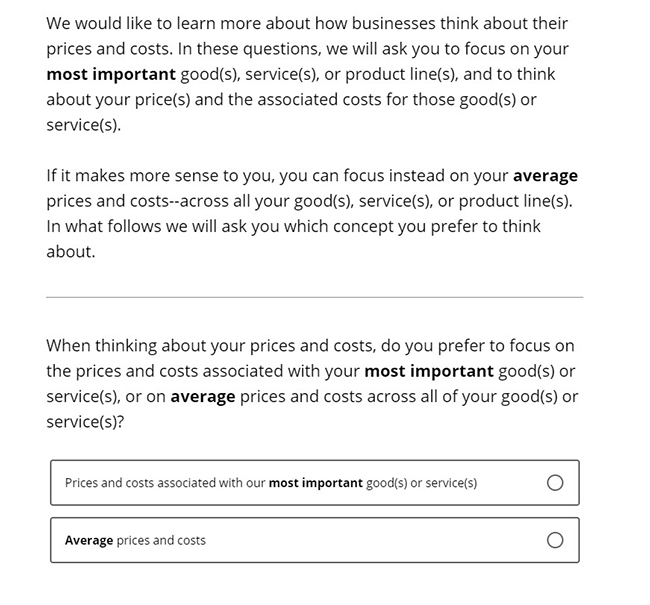
Task: Click 'prices and costs' text in second option
Action: (x=161, y=540)
